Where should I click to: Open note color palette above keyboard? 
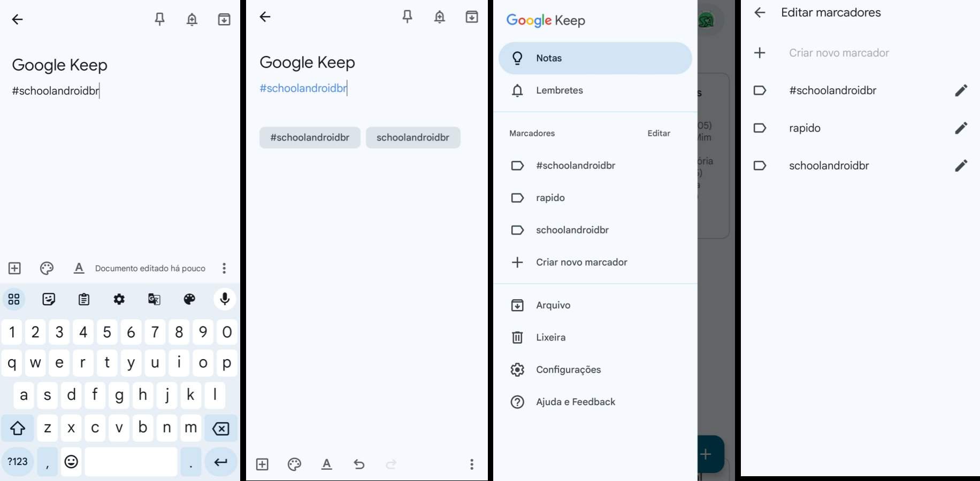click(47, 268)
